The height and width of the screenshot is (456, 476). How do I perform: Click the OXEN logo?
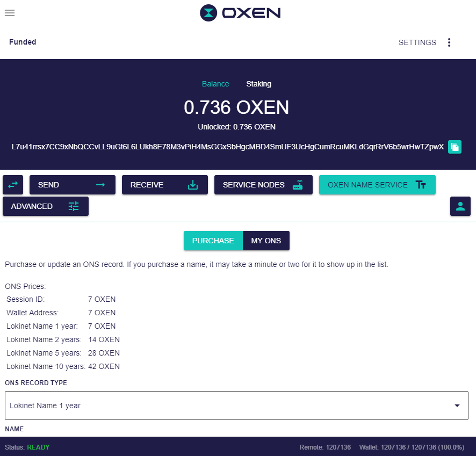click(x=240, y=13)
